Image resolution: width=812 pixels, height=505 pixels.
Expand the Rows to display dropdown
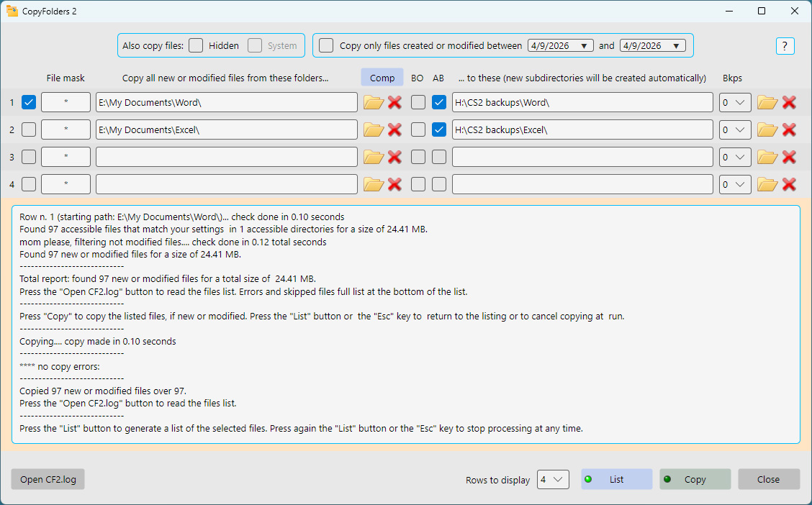click(553, 479)
